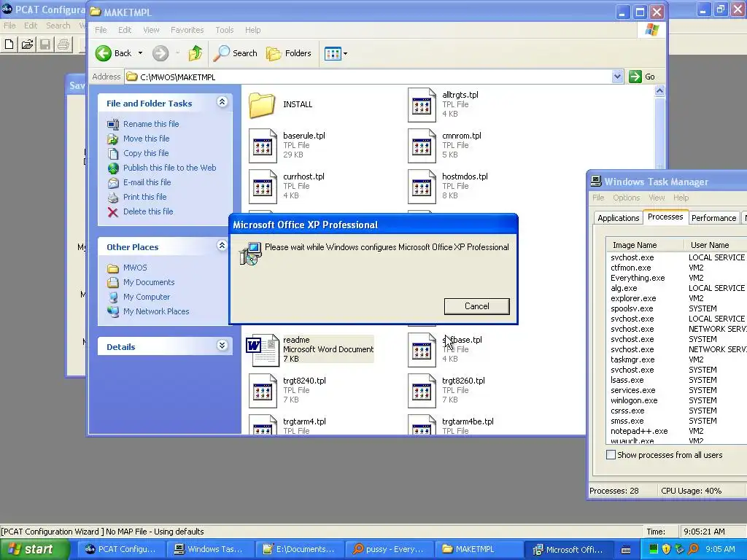Screen dimensions: 747x560
Task: Switch to Applications tab in Task Manager
Action: pyautogui.click(x=618, y=218)
